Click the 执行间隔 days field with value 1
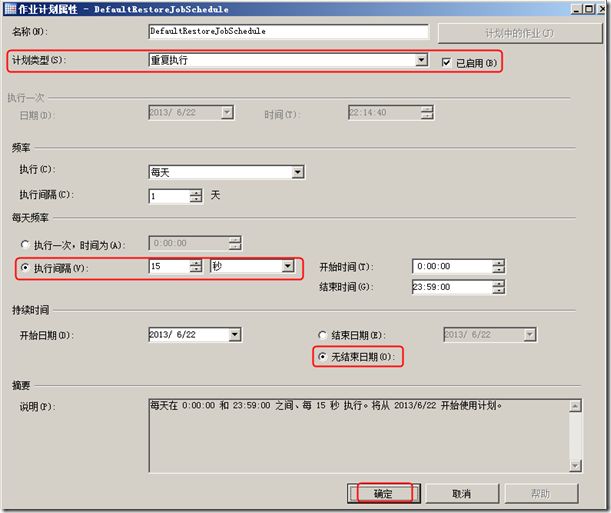This screenshot has width=611, height=513. [169, 196]
